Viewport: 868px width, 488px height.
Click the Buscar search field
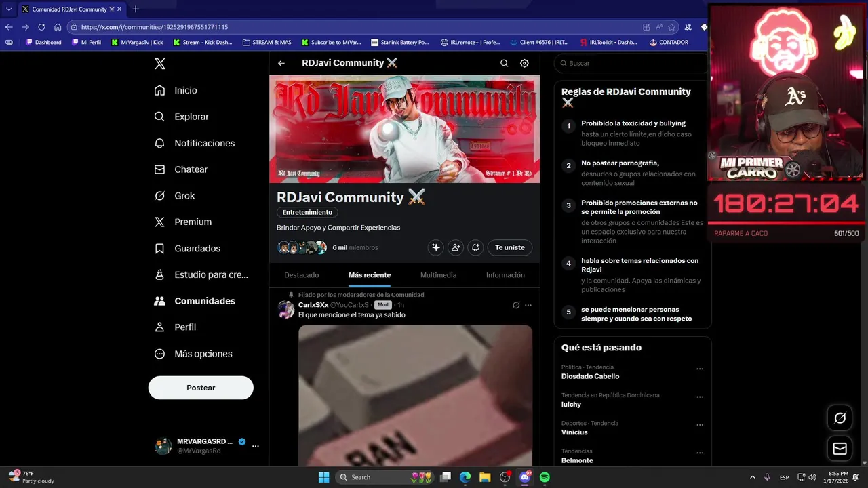(632, 63)
